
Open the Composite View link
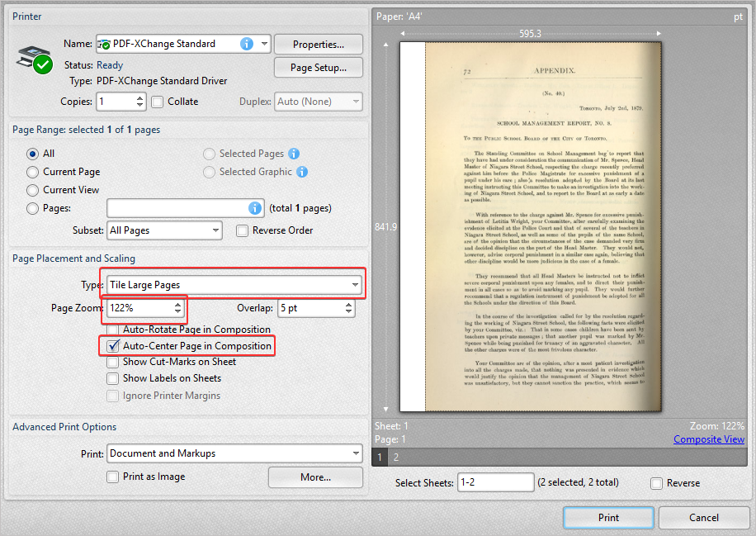click(x=708, y=439)
